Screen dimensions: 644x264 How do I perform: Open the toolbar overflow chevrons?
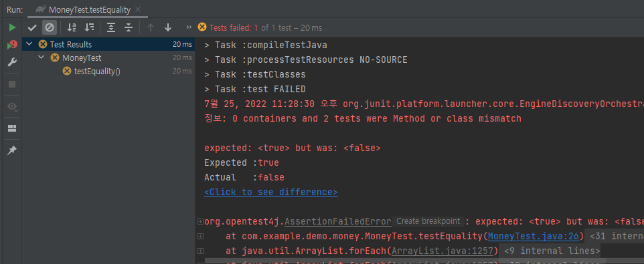(189, 27)
